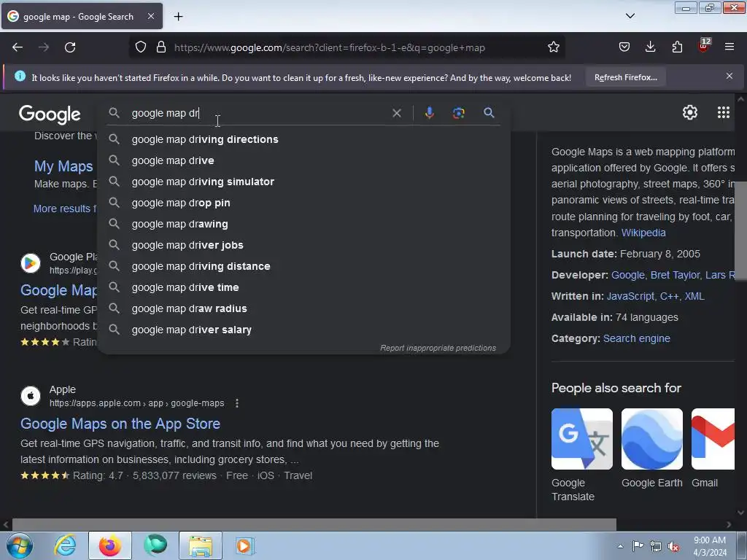Open Google Translate thumbnail
This screenshot has width=747, height=560.
coord(581,439)
